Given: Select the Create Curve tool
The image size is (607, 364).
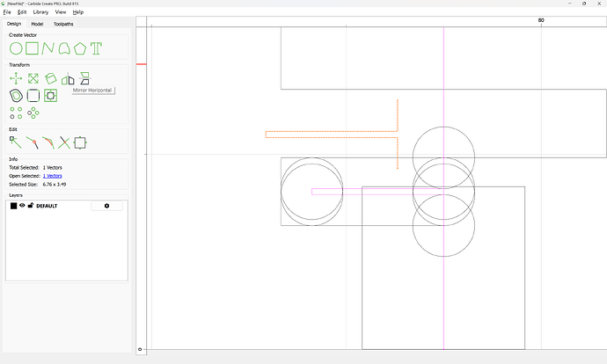Looking at the screenshot, I should [x=64, y=48].
